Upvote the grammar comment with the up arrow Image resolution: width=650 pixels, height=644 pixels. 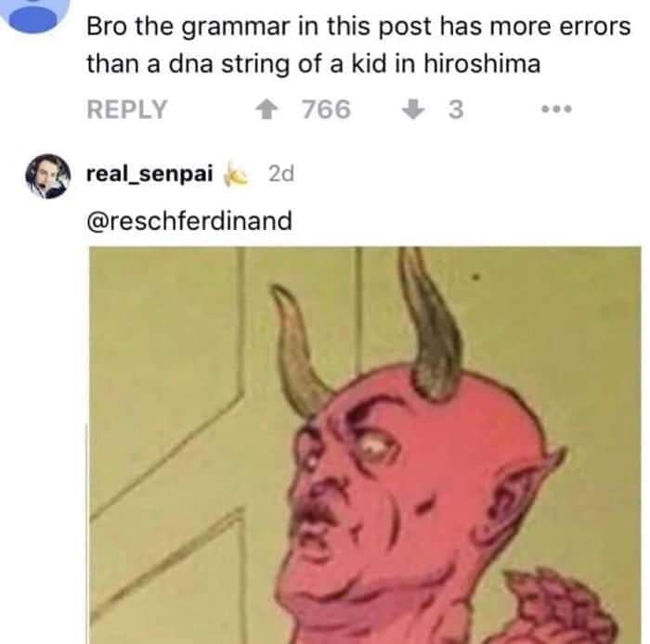pyautogui.click(x=266, y=110)
